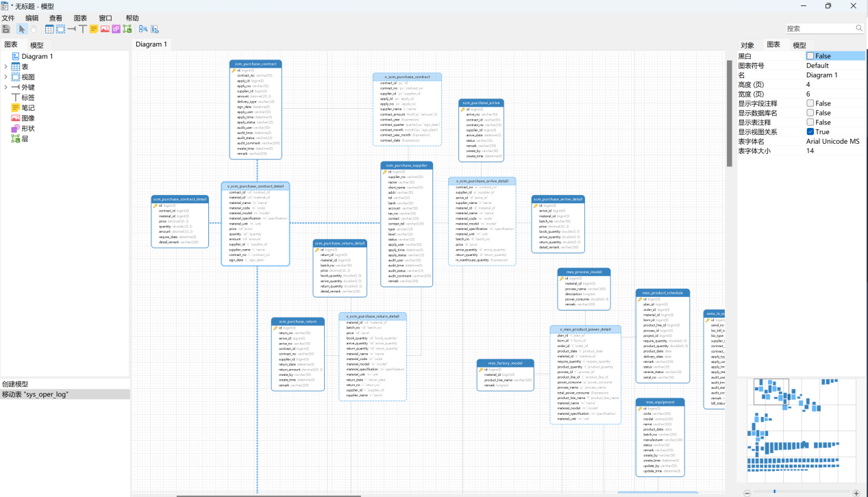This screenshot has width=868, height=497.
Task: Click the green layer tool in toolbar
Action: pyautogui.click(x=127, y=29)
